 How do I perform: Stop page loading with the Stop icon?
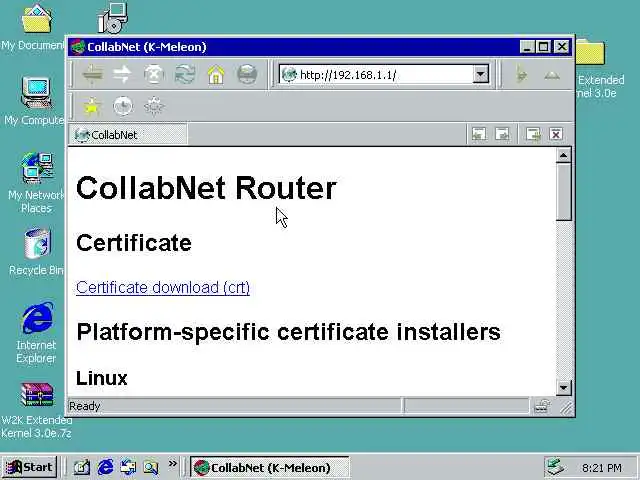[154, 75]
